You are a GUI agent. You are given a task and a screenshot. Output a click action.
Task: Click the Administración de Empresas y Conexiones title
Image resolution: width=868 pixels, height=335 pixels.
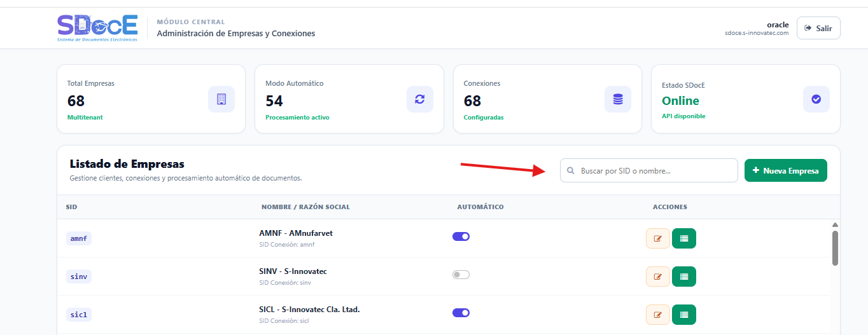[x=236, y=34]
